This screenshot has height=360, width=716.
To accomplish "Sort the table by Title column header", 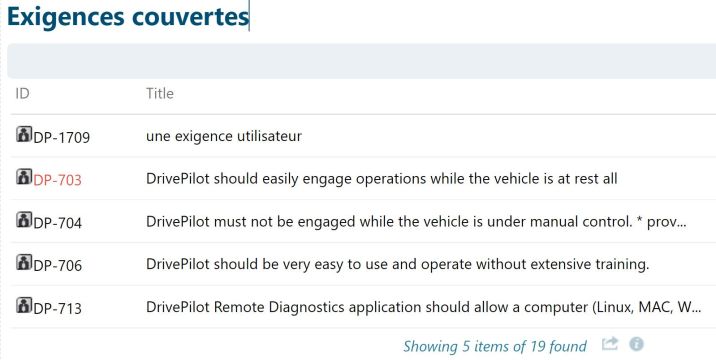I will point(160,93).
